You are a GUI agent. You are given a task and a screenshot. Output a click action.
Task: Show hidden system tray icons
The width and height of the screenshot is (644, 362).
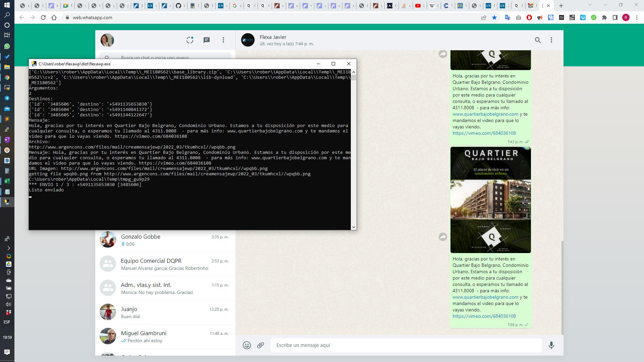[8, 248]
